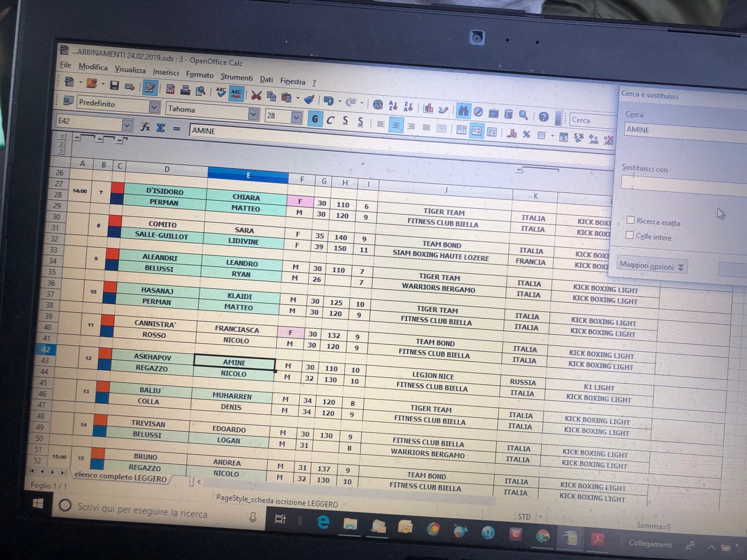Open Task View on taskbar

pyautogui.click(x=281, y=519)
